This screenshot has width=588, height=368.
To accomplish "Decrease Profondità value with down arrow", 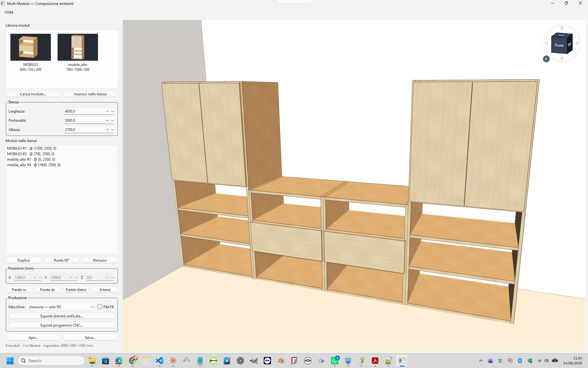I will (x=112, y=121).
